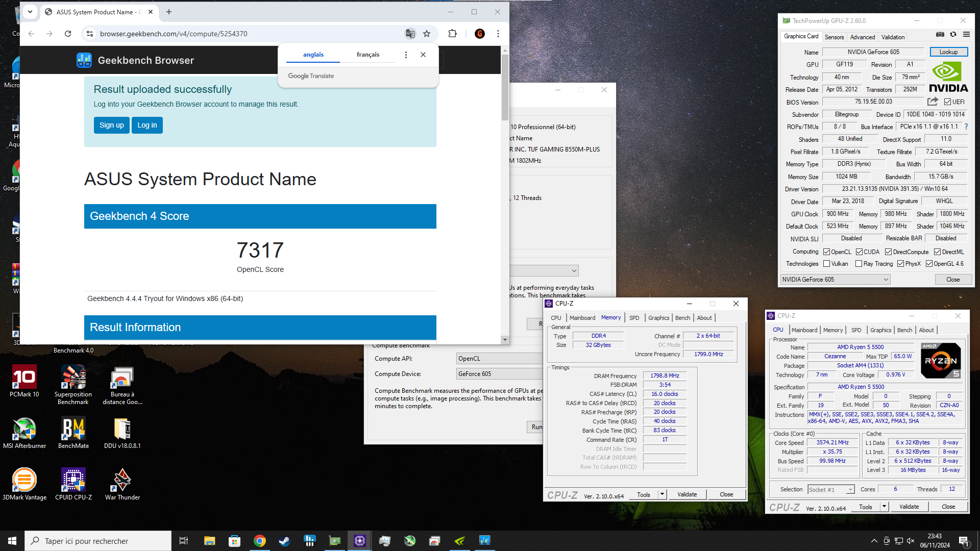The image size is (980, 551).
Task: Reload the Geekbench page
Action: 68,34
